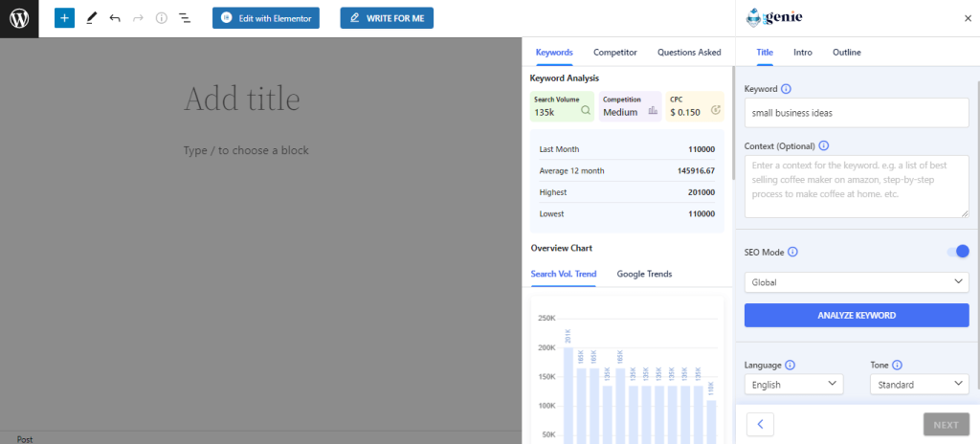Click the Competition bar chart icon
Viewport: 980px width, 444px height.
click(653, 110)
